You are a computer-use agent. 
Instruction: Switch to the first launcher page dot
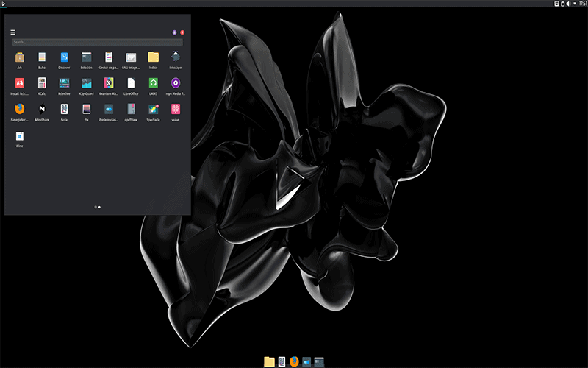pos(96,207)
